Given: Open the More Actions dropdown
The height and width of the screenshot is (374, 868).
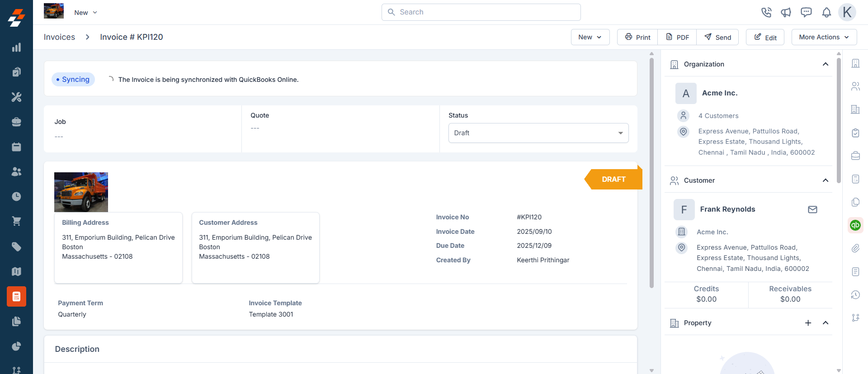Looking at the screenshot, I should 824,37.
